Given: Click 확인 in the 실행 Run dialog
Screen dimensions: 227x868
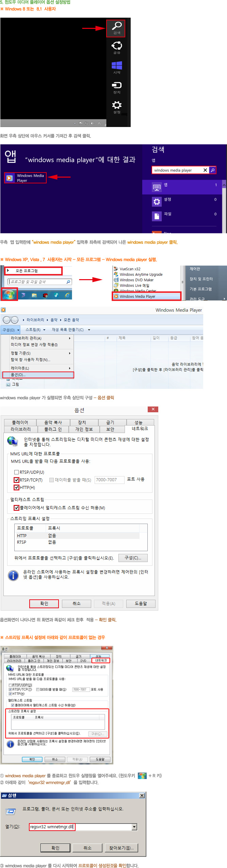Looking at the screenshot, I should tap(55, 848).
